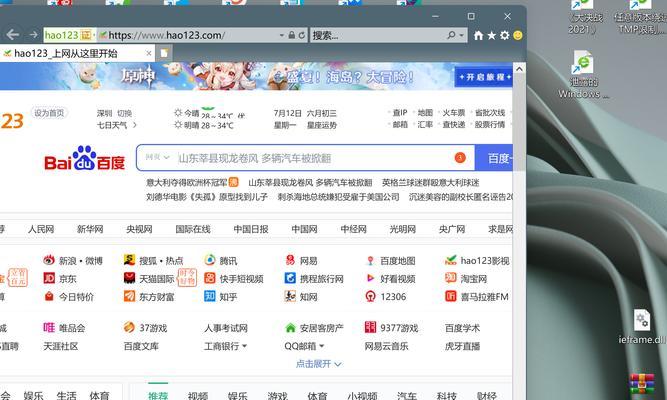Click the 快手短视频 icon
The width and height of the screenshot is (667, 400).
(x=210, y=278)
